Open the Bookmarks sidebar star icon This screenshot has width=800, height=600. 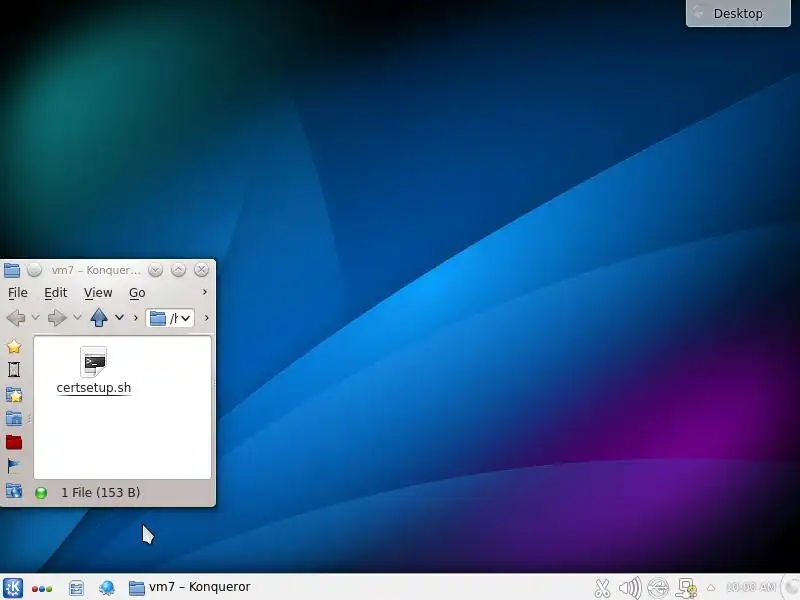point(14,347)
